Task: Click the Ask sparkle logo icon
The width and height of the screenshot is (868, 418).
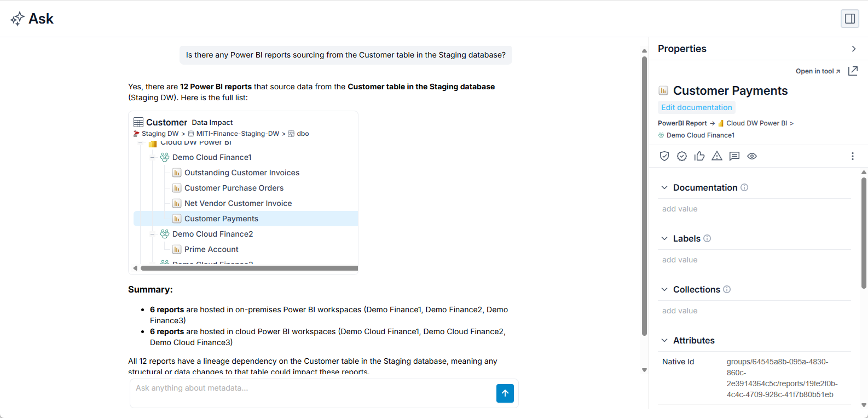Action: coord(18,19)
